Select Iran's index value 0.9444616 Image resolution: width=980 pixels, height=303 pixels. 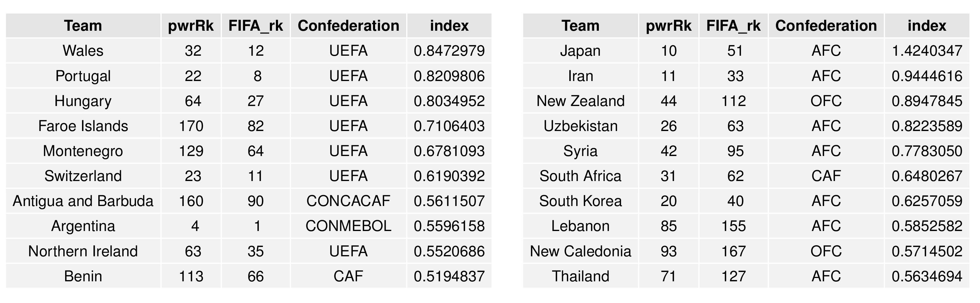click(927, 76)
